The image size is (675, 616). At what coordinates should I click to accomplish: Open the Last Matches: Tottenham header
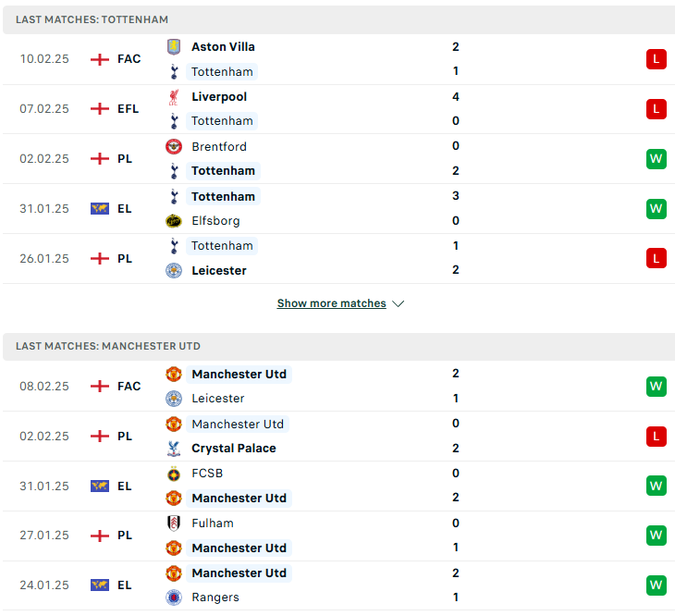tap(92, 19)
